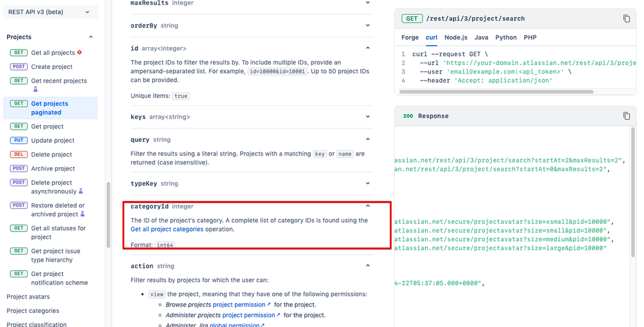Copy the curl request code
The width and height of the screenshot is (644, 327).
627,19
